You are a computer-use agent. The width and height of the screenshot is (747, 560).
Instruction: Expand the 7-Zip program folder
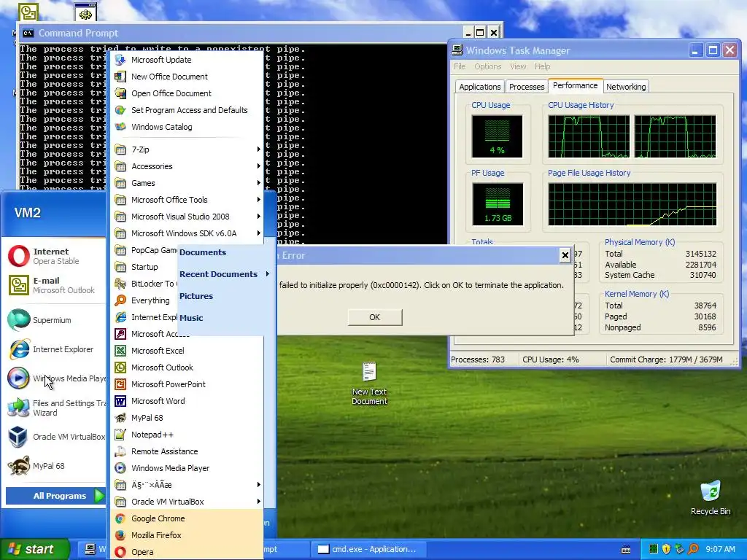coord(187,149)
